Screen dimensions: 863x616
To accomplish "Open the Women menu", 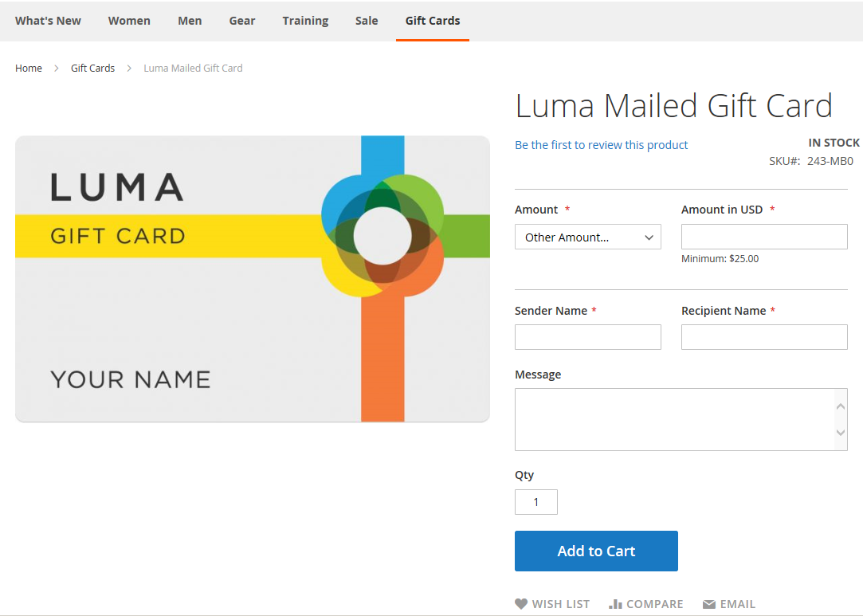I will tap(129, 21).
